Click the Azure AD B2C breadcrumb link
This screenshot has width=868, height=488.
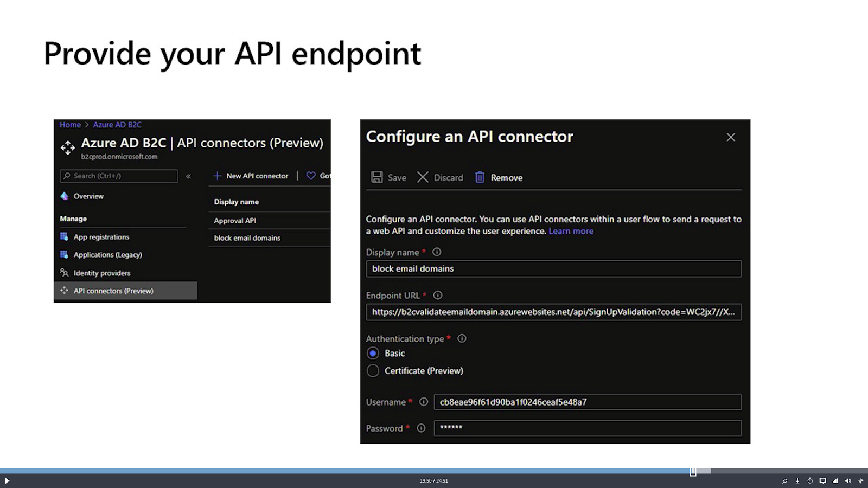[x=117, y=125]
